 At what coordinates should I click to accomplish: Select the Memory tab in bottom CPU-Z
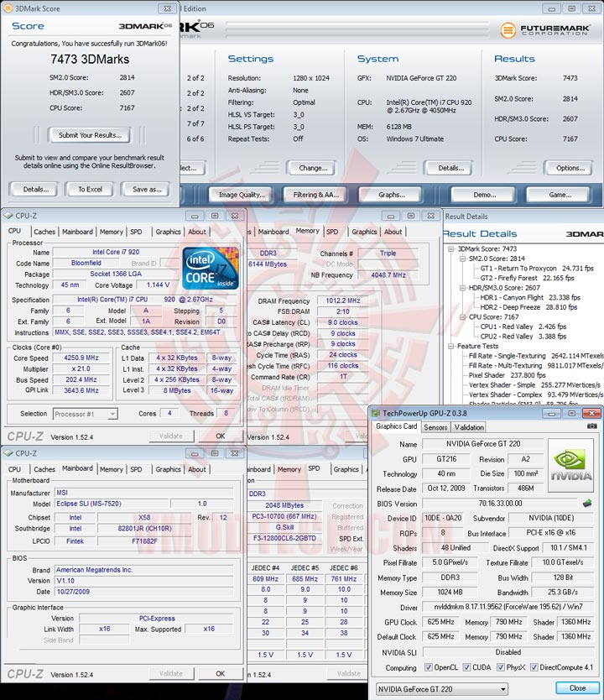111,469
